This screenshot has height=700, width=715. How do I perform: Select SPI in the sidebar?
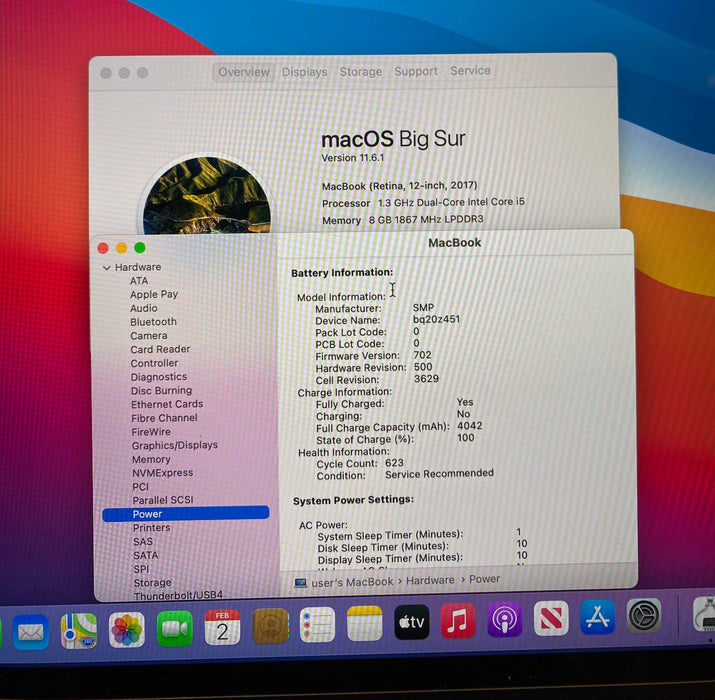[x=141, y=569]
